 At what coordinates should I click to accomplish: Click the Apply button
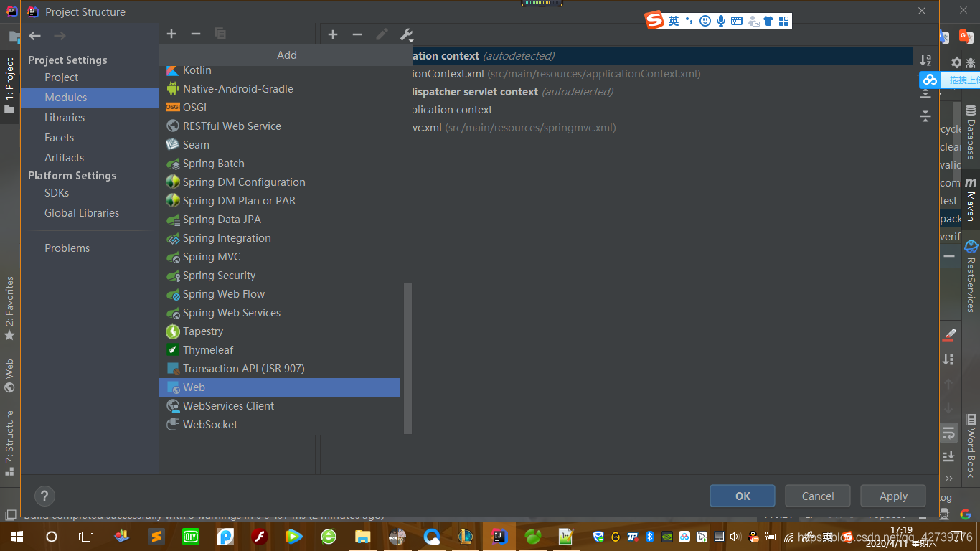pos(893,496)
